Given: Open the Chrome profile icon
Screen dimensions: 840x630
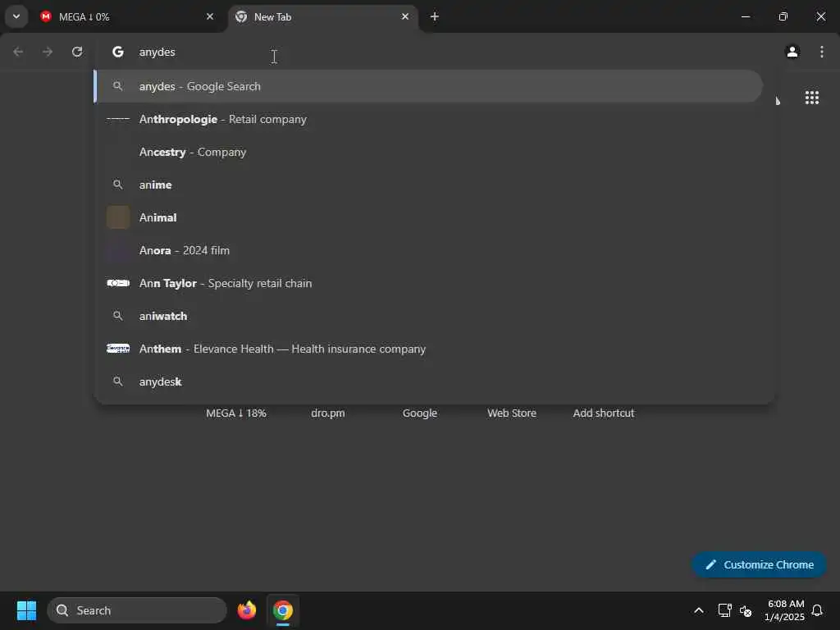Looking at the screenshot, I should click(x=792, y=52).
